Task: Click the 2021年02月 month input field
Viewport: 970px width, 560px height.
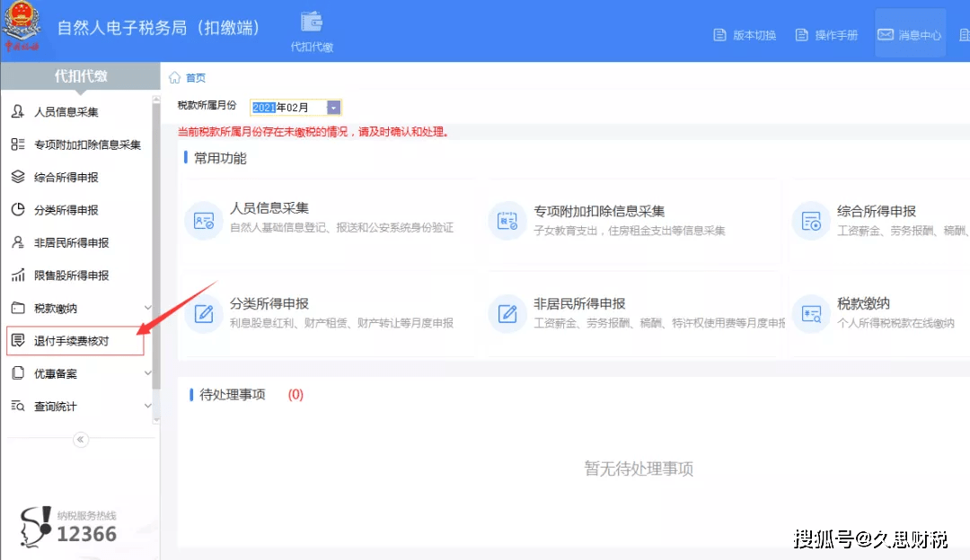Action: 287,108
